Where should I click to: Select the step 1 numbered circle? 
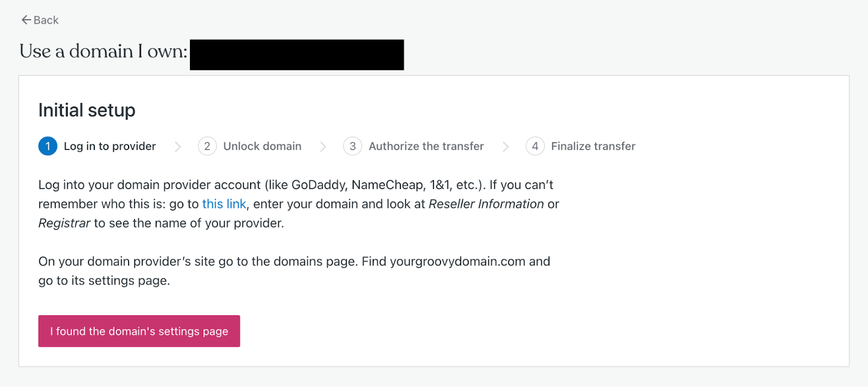tap(48, 146)
